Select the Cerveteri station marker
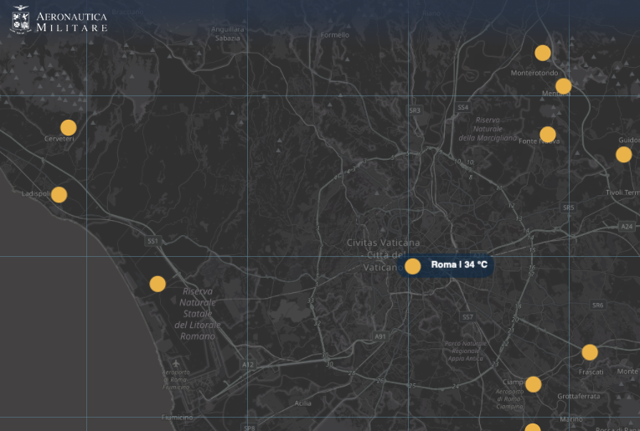640x431 pixels. tap(68, 127)
